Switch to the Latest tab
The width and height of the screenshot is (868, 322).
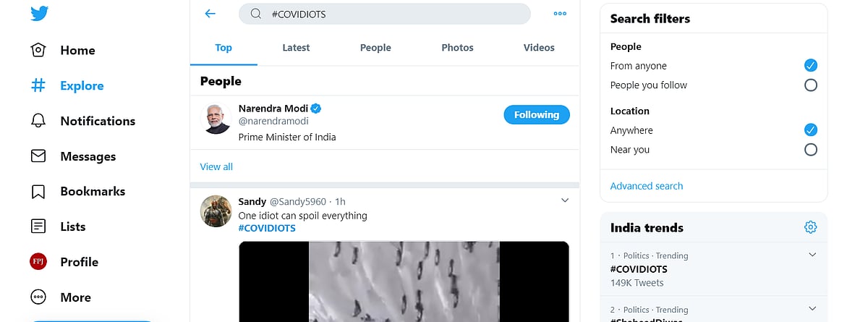point(296,48)
